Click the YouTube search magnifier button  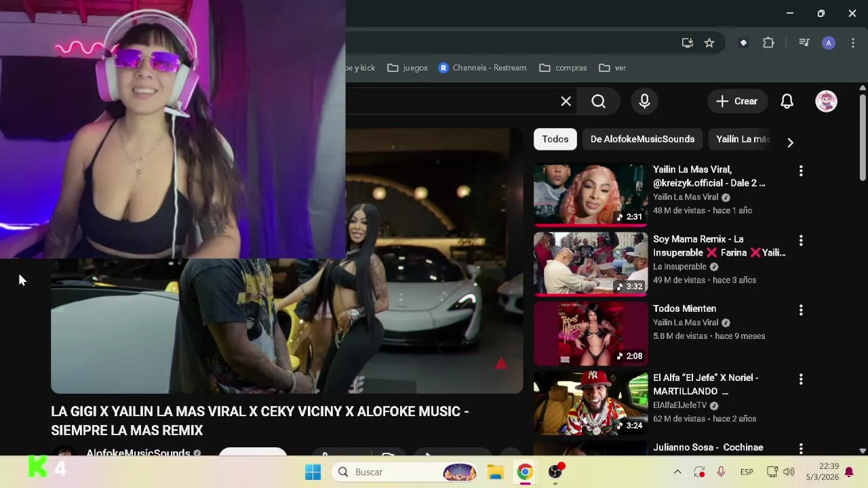click(598, 102)
